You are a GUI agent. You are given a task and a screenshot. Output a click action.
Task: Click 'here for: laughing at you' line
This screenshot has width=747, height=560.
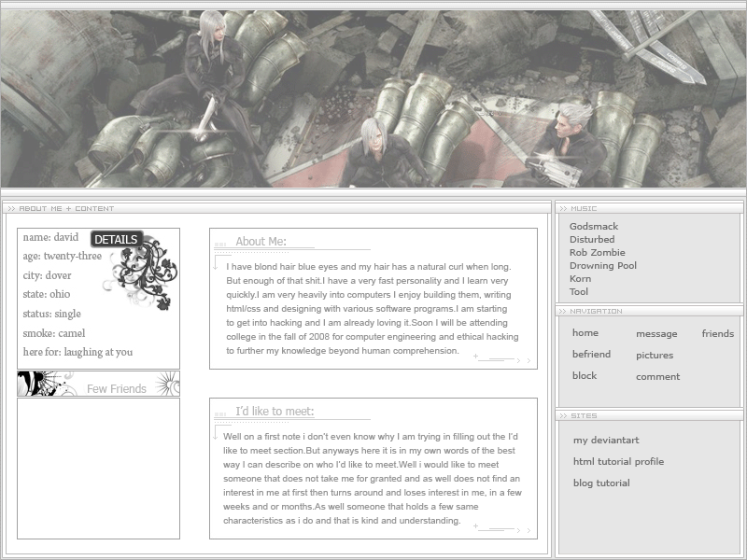click(x=78, y=353)
